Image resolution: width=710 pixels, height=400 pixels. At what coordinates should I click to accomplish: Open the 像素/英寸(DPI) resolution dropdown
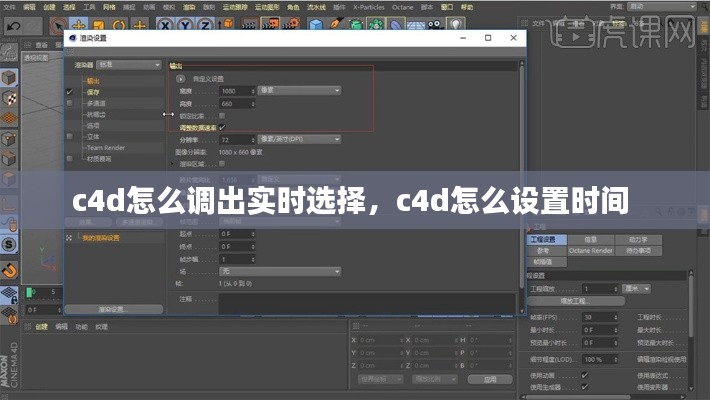pyautogui.click(x=299, y=139)
